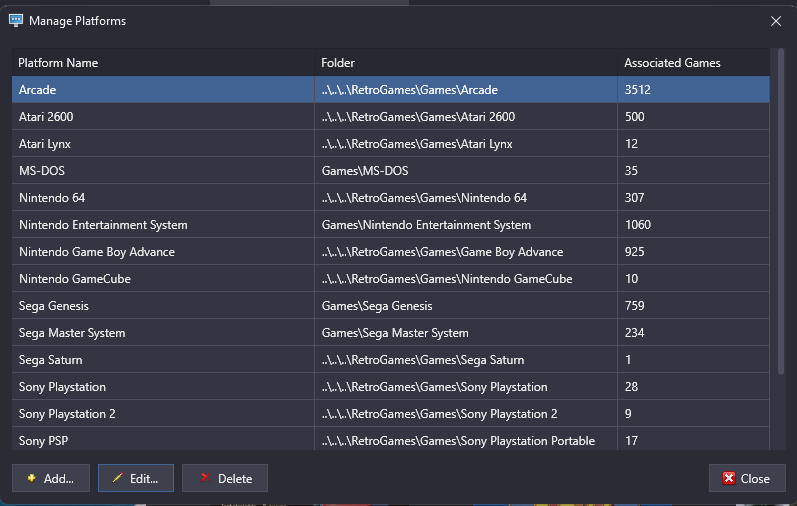
Task: Select the Nintendo 64 platform name
Action: point(52,197)
